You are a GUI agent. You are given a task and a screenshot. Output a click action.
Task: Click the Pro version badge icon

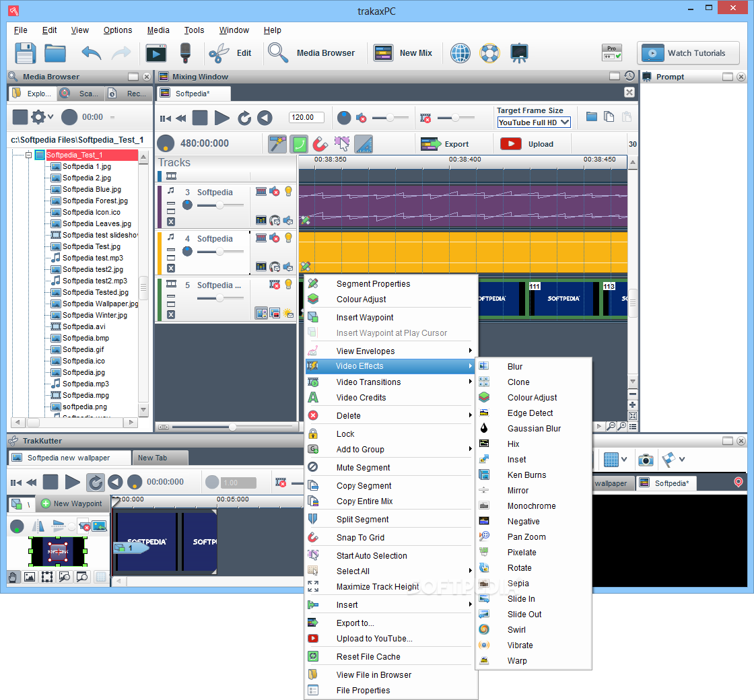tap(611, 53)
